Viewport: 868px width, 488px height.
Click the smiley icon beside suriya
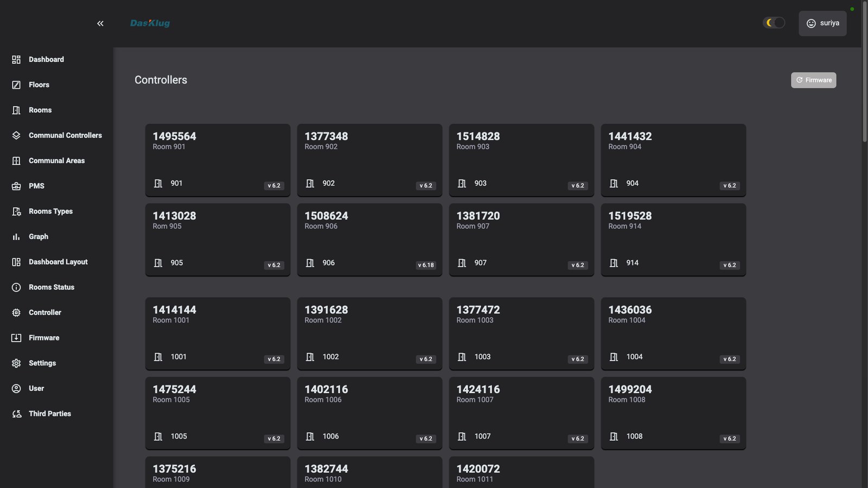(x=811, y=23)
